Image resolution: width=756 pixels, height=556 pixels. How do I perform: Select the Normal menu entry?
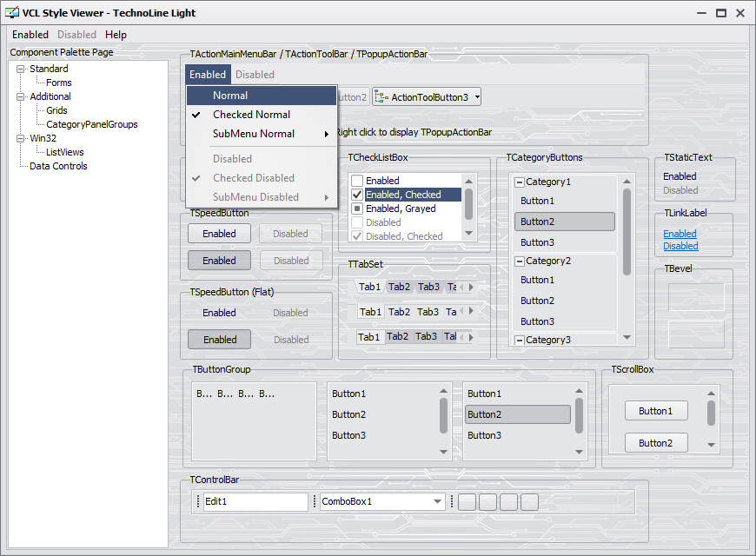(262, 96)
